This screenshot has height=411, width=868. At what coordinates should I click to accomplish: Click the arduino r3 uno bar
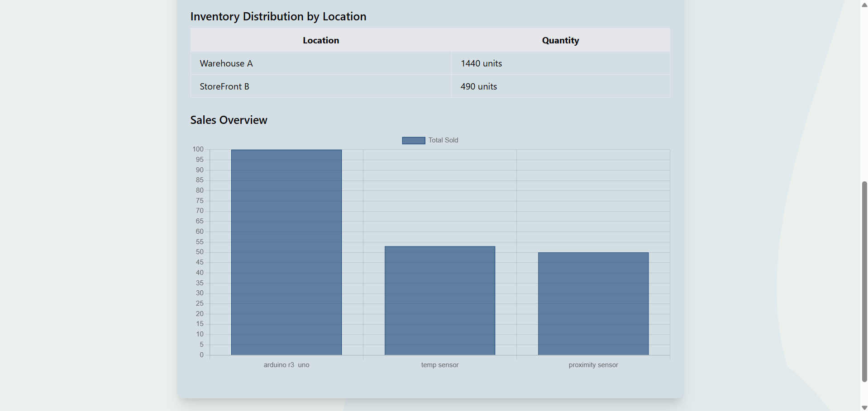pyautogui.click(x=286, y=252)
